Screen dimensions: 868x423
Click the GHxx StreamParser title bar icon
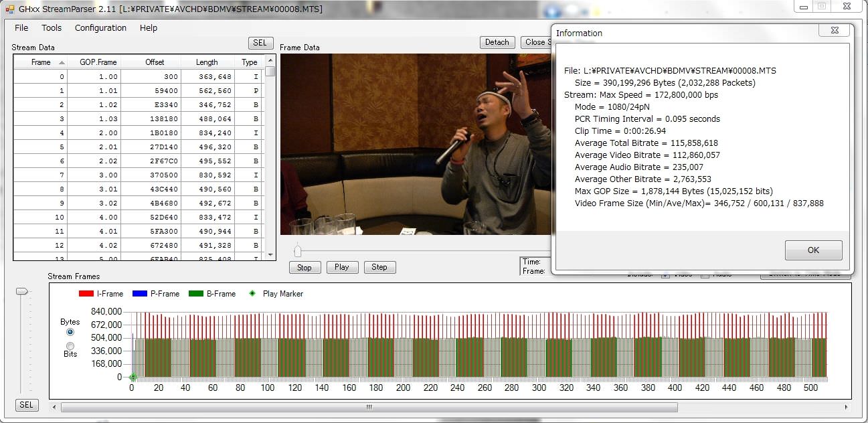click(9, 9)
